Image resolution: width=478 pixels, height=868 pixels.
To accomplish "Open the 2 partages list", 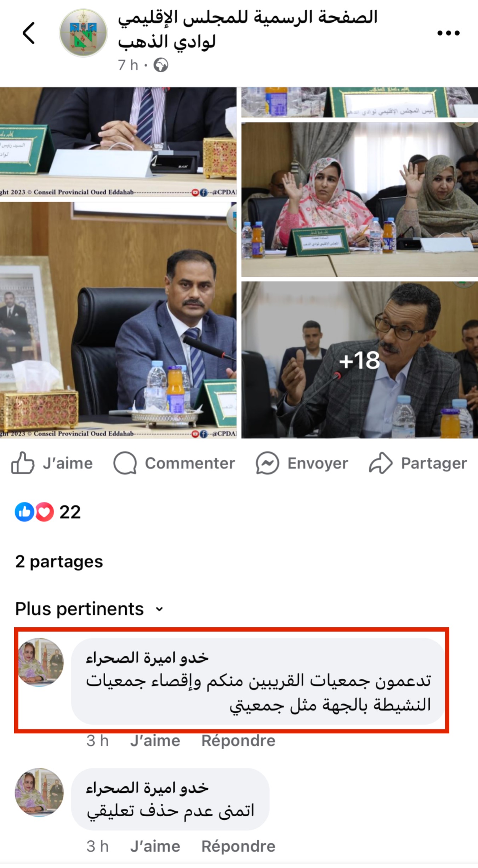I will coord(59,561).
